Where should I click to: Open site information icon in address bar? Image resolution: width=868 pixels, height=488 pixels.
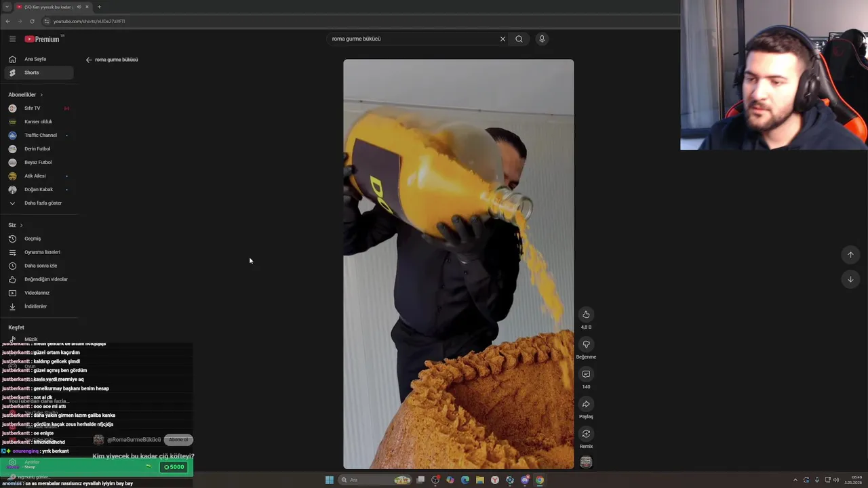click(47, 21)
